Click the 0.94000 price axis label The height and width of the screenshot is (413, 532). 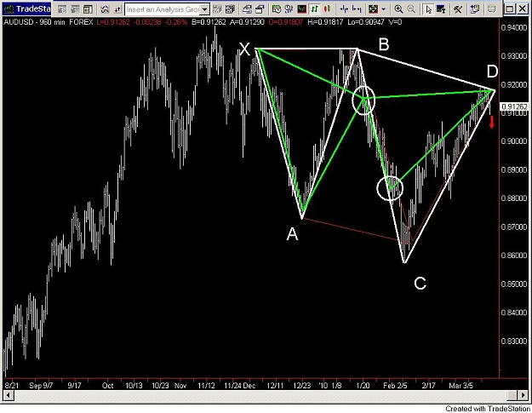coord(514,27)
